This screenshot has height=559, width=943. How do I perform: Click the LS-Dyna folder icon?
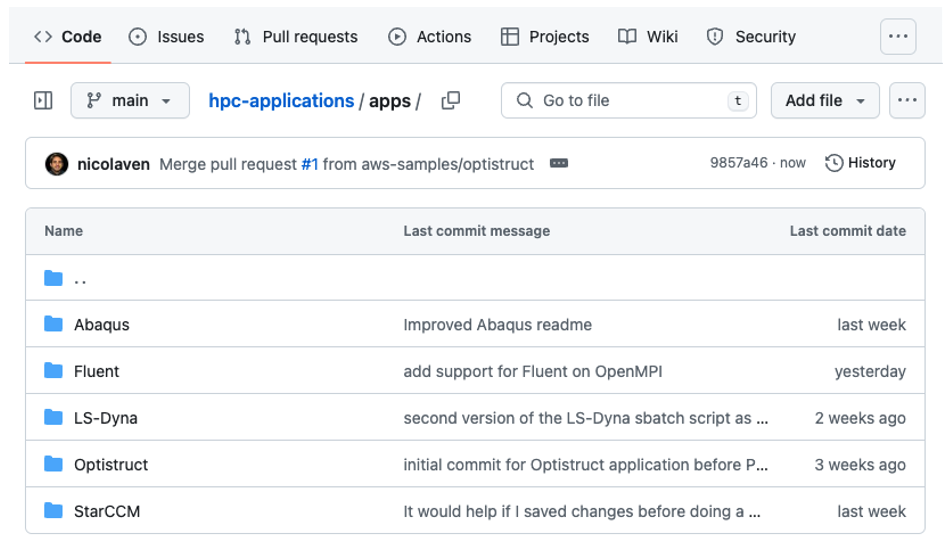point(54,417)
